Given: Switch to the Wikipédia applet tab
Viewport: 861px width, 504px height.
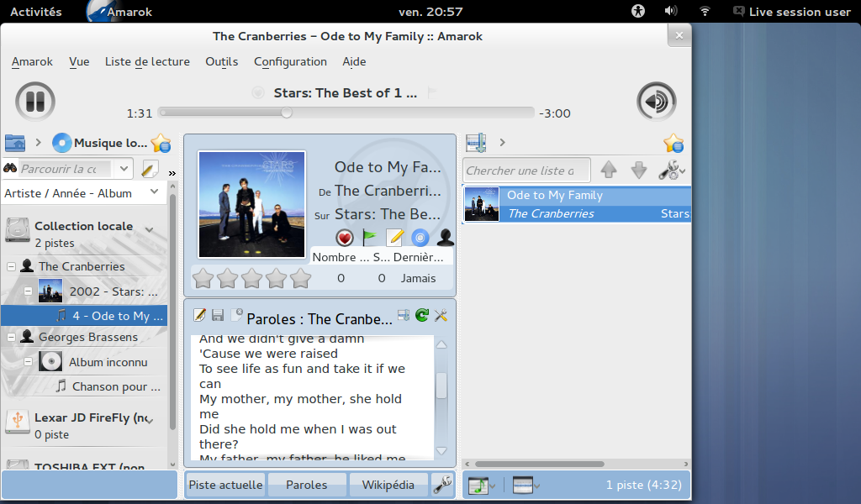Looking at the screenshot, I should click(x=388, y=485).
